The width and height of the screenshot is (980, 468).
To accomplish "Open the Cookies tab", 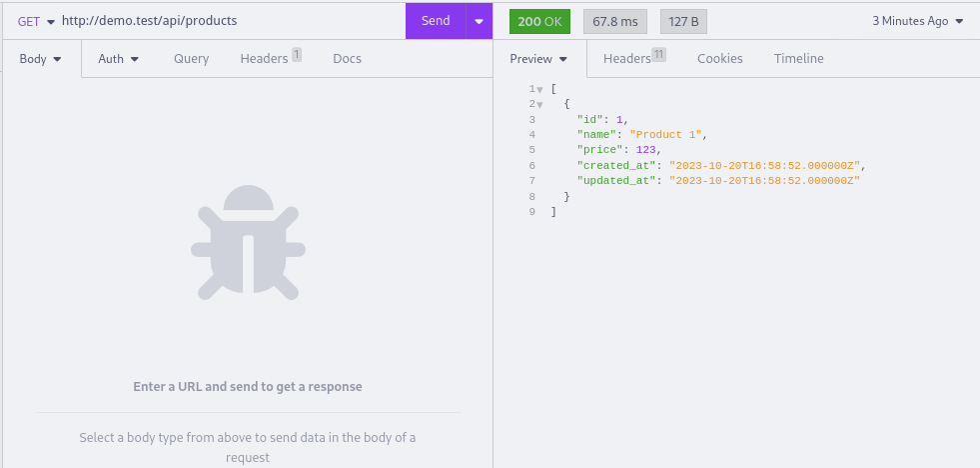I will pos(720,59).
